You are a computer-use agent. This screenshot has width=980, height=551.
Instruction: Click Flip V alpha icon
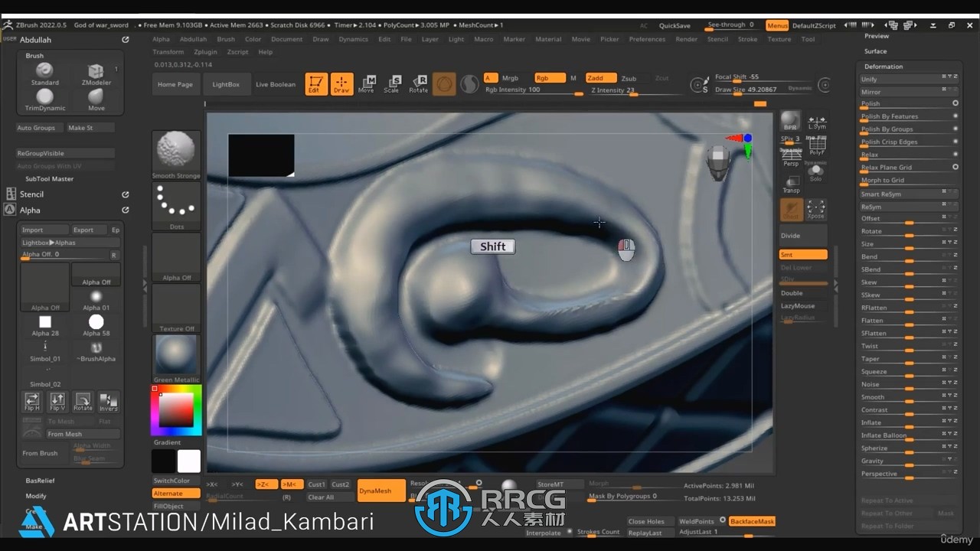[x=57, y=402]
